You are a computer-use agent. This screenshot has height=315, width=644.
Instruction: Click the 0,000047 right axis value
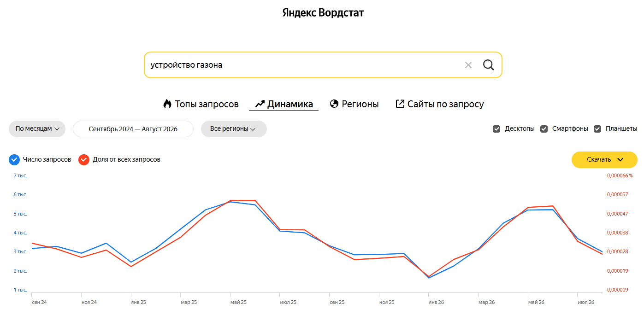(617, 214)
